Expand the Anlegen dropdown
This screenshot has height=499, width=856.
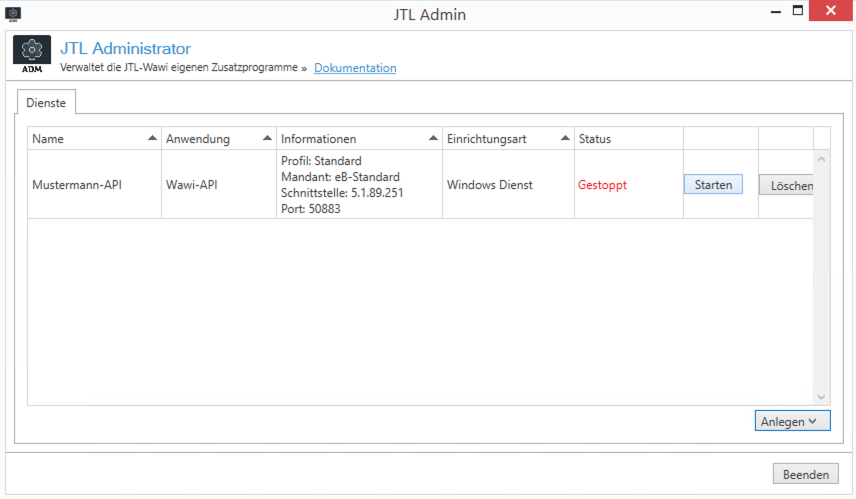pos(792,422)
